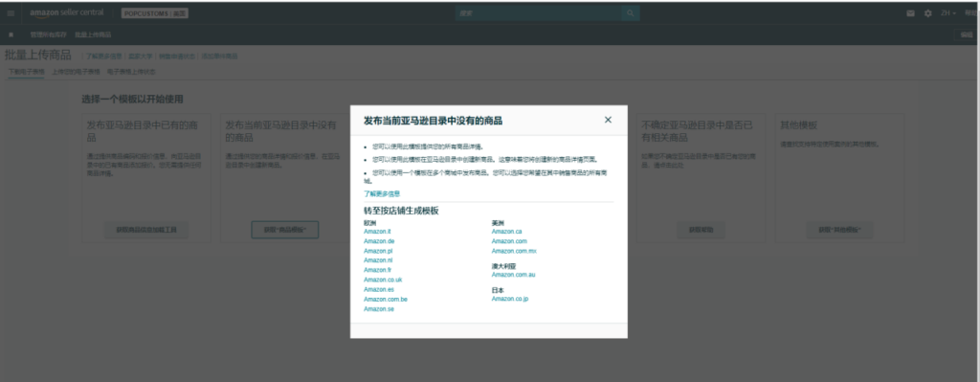Click the 编辑 button in secondary bar
980x382 pixels.
(x=967, y=34)
